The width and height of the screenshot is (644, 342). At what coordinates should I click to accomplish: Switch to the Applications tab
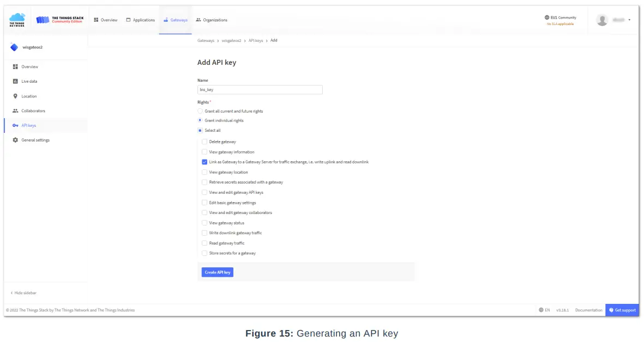pyautogui.click(x=140, y=20)
